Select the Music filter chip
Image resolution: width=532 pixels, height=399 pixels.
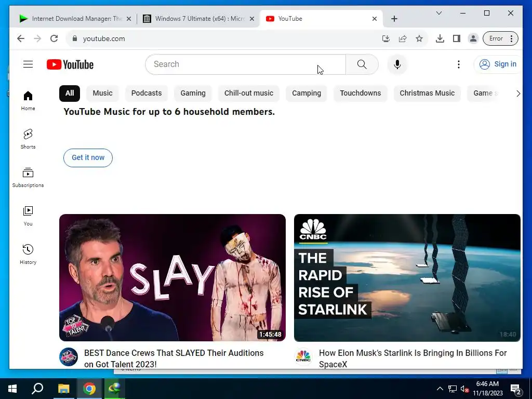point(102,94)
